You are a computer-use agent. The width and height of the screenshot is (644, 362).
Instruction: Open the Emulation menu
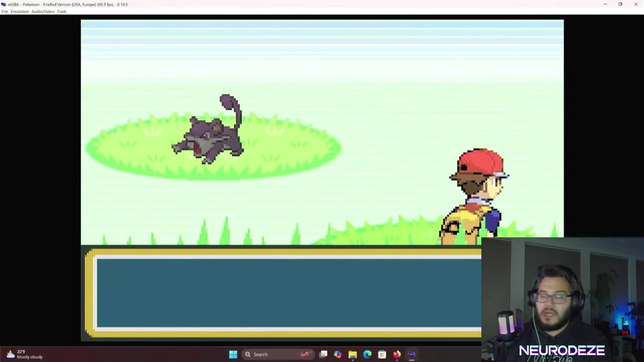coord(20,12)
